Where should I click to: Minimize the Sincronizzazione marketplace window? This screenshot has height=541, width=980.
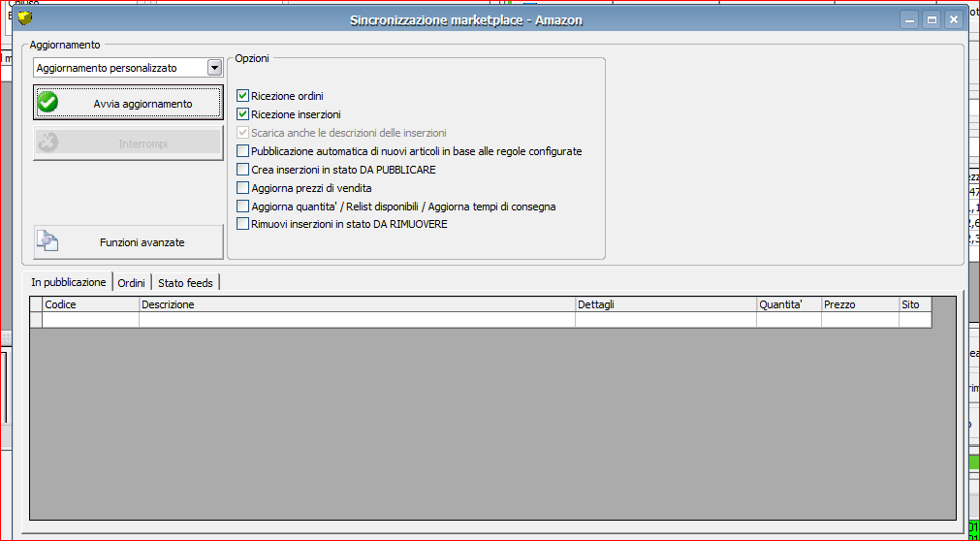(x=909, y=20)
